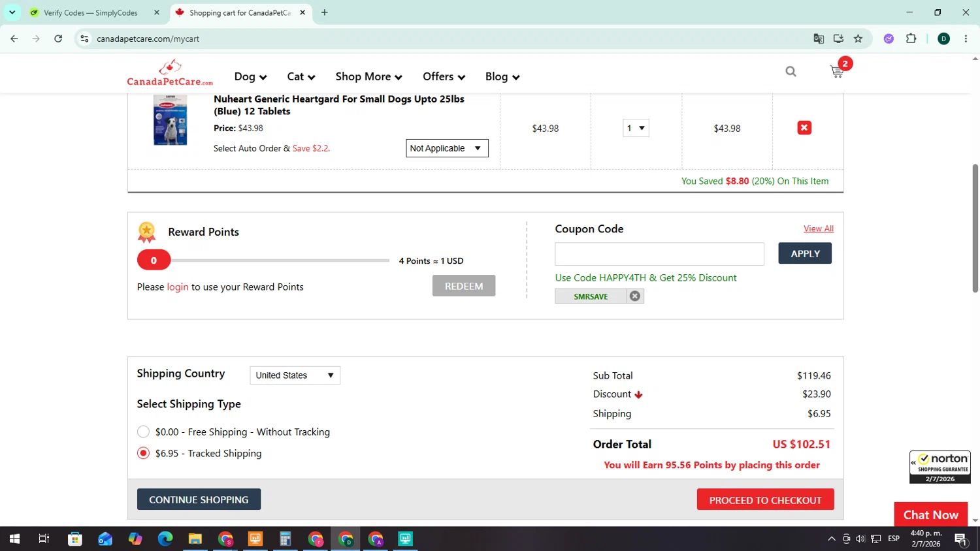Screen dimensions: 980x551
Task: Select $0.00 Free Shipping without tracking
Action: coord(143,432)
